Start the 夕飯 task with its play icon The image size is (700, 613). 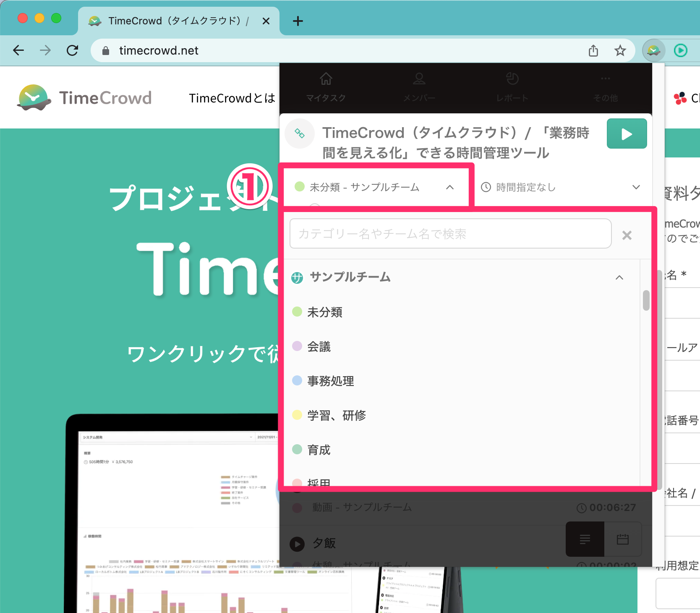pyautogui.click(x=297, y=544)
